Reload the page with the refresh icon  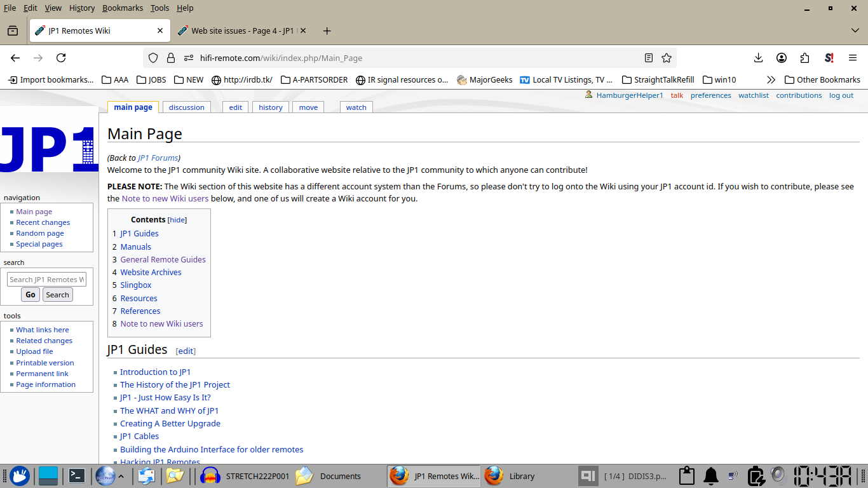(x=61, y=57)
